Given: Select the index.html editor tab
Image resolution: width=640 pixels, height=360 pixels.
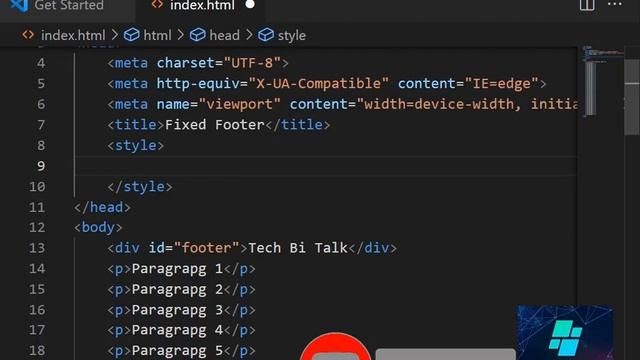Looking at the screenshot, I should (201, 6).
